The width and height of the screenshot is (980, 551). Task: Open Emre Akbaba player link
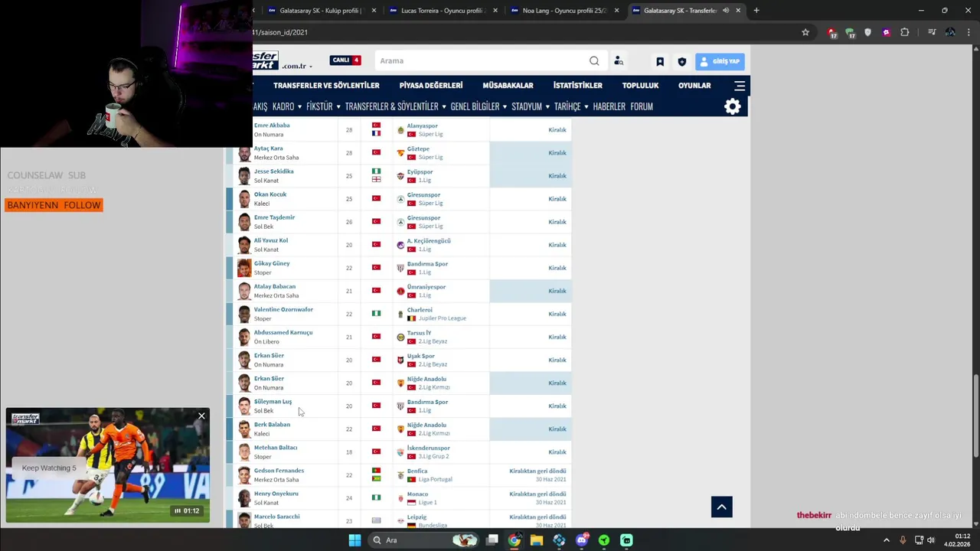pos(272,126)
